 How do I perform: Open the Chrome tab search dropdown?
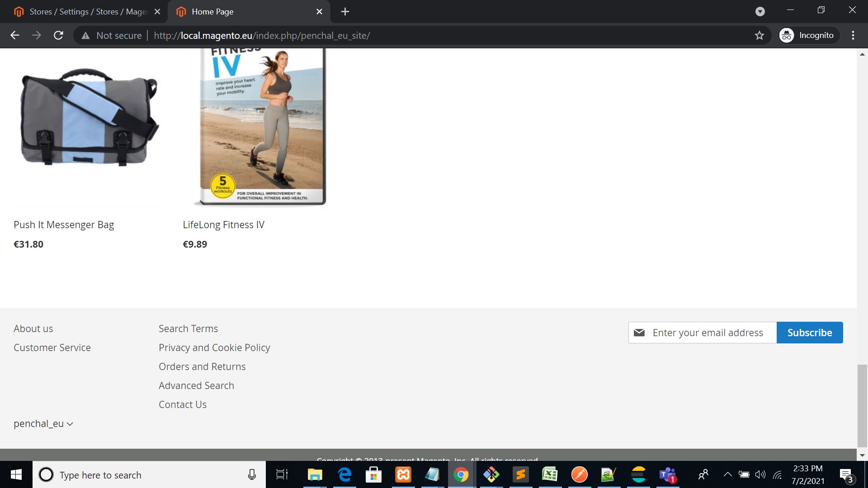761,11
